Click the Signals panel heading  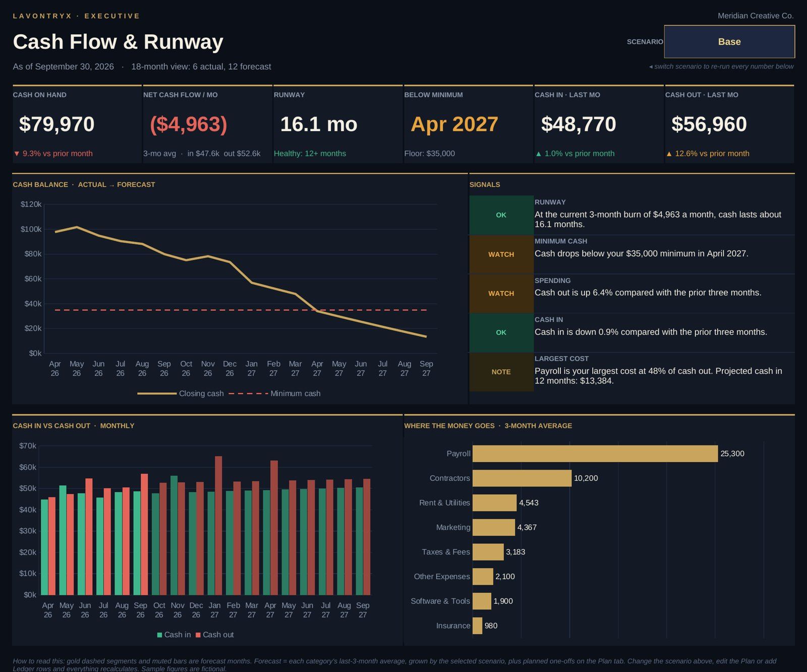click(x=485, y=185)
